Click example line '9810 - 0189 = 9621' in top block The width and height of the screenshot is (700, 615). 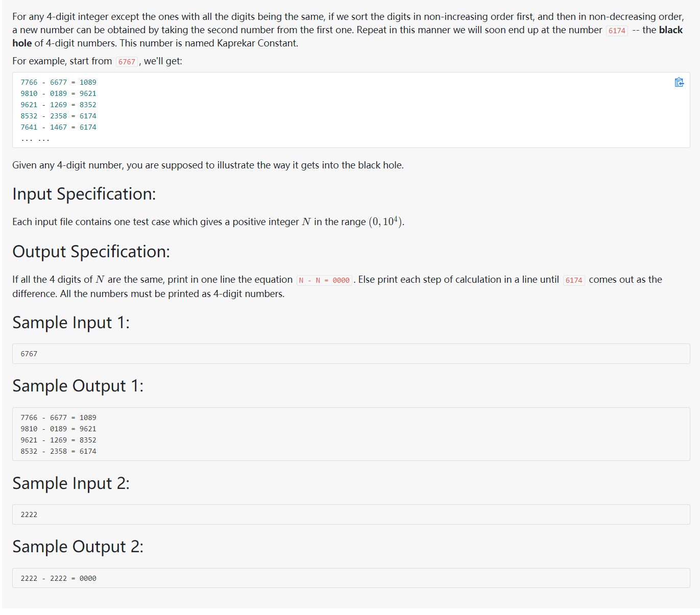coord(58,93)
